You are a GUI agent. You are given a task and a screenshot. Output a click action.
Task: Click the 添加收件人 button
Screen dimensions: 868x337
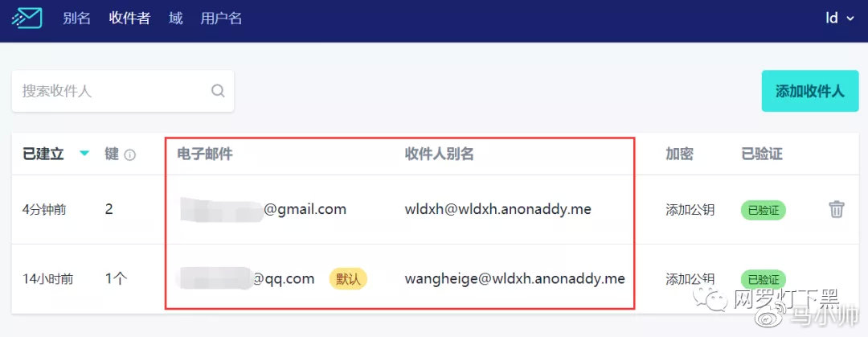tap(810, 91)
